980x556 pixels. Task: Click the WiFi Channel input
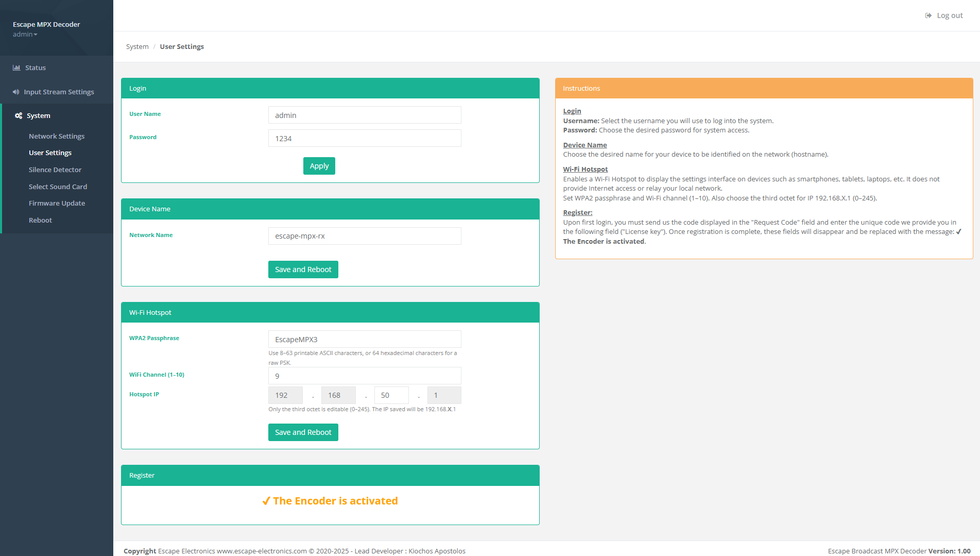click(364, 376)
